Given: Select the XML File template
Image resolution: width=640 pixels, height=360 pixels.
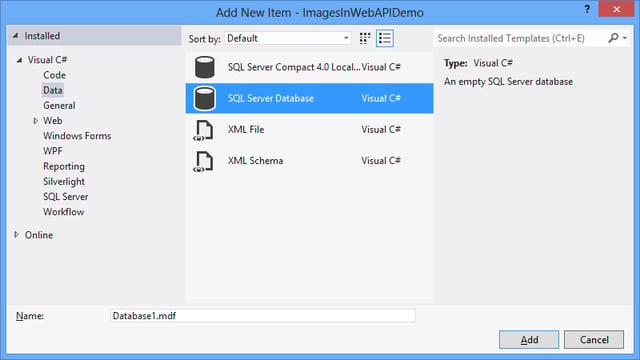Looking at the screenshot, I should coord(309,130).
